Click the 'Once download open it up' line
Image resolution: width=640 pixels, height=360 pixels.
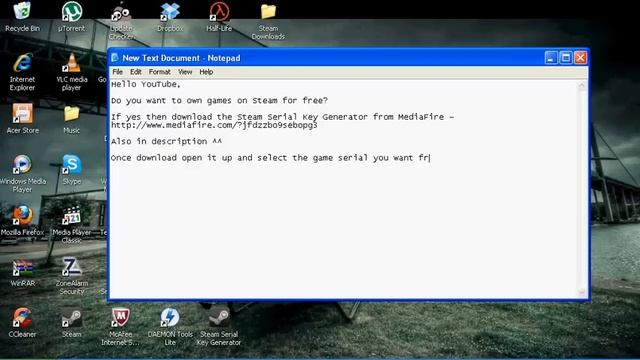pyautogui.click(x=270, y=158)
